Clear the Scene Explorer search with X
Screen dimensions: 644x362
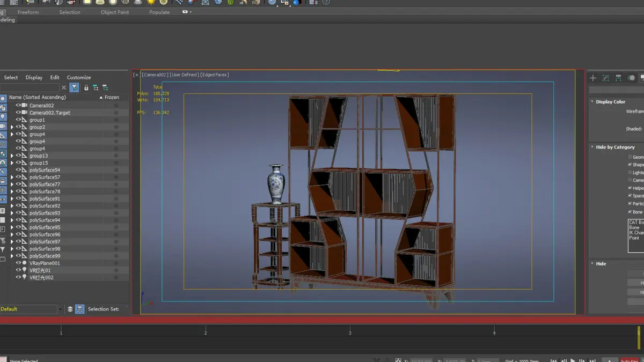[x=64, y=87]
